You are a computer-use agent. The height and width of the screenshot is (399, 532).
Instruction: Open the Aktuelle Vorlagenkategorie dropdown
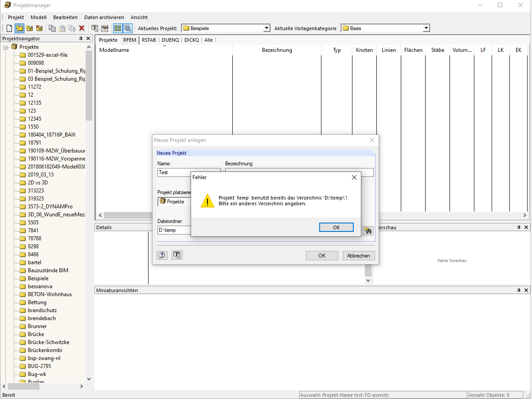click(425, 27)
